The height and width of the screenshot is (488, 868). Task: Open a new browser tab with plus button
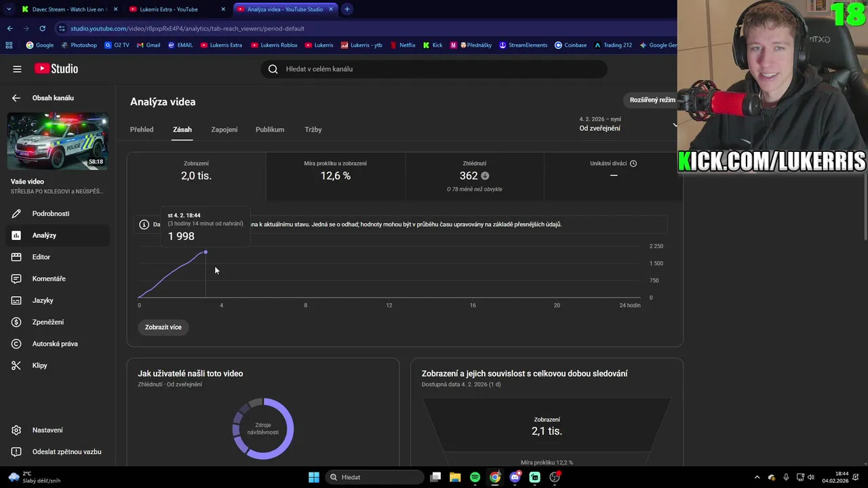(x=347, y=9)
